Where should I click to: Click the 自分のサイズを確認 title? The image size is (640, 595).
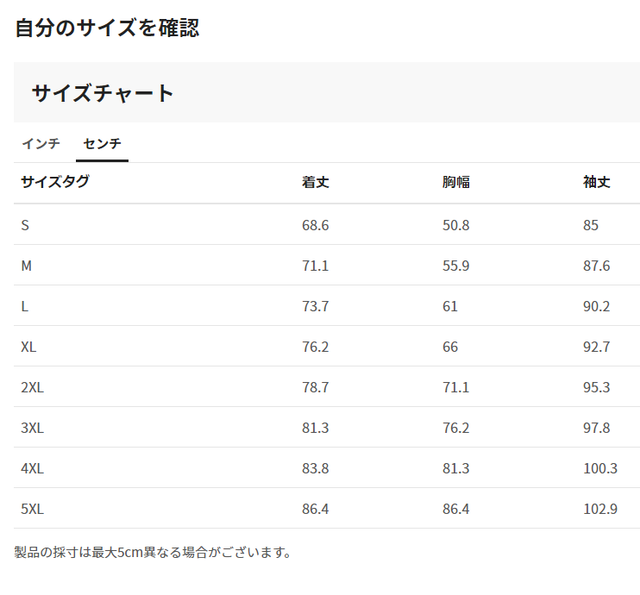(107, 27)
